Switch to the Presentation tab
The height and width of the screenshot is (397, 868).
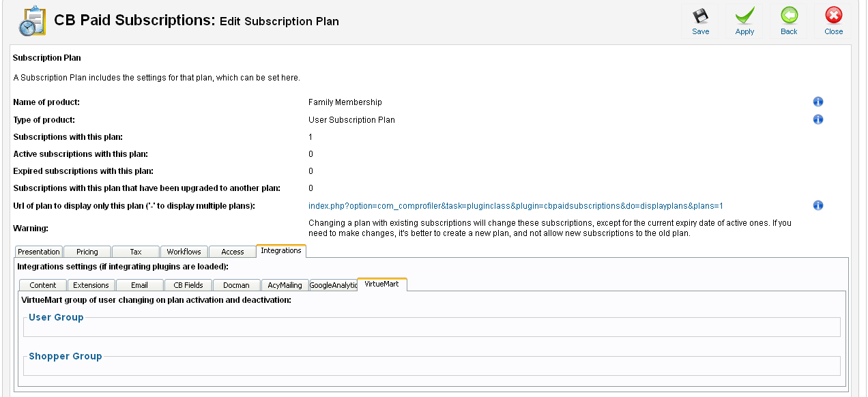[x=39, y=252]
